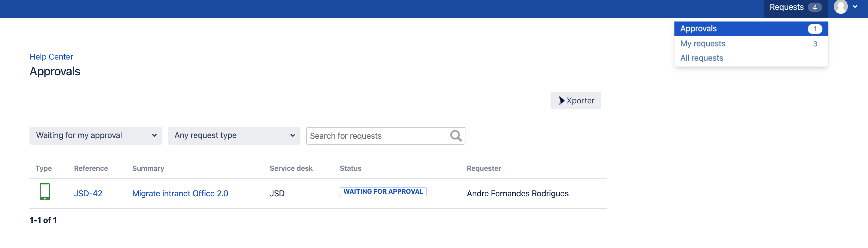Open the Any request type dropdown
Viewport: 868px width, 248px height.
pos(234,135)
